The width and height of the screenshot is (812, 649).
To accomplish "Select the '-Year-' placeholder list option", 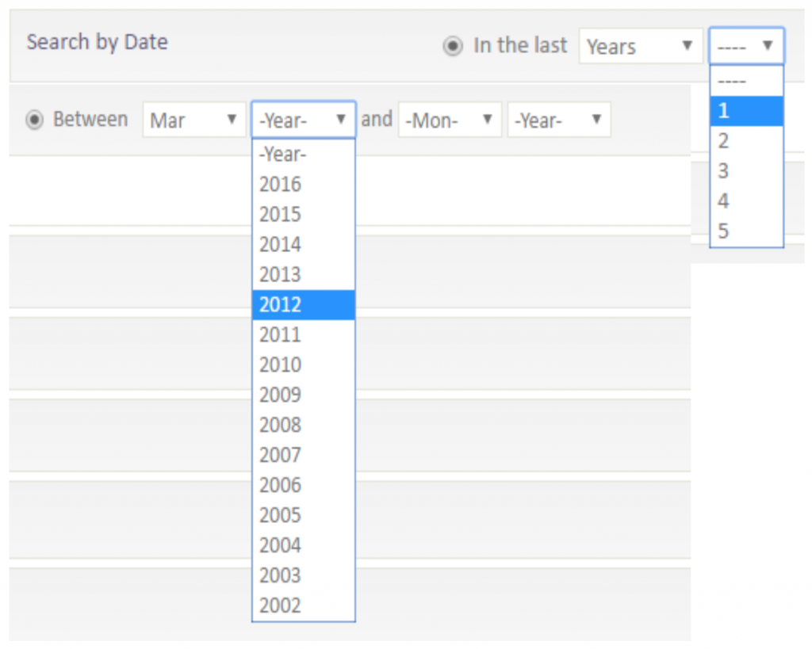I will [303, 155].
